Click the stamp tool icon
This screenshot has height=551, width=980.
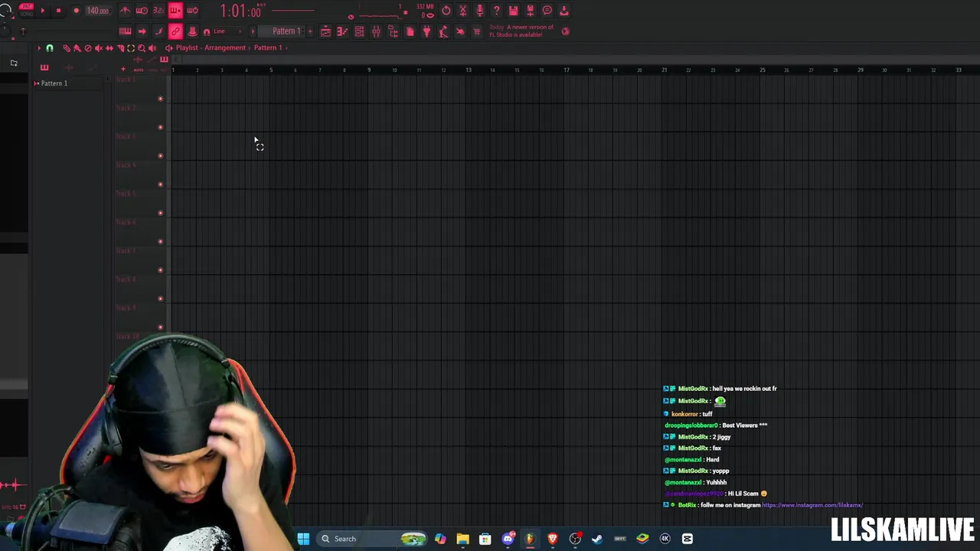pyautogui.click(x=192, y=31)
